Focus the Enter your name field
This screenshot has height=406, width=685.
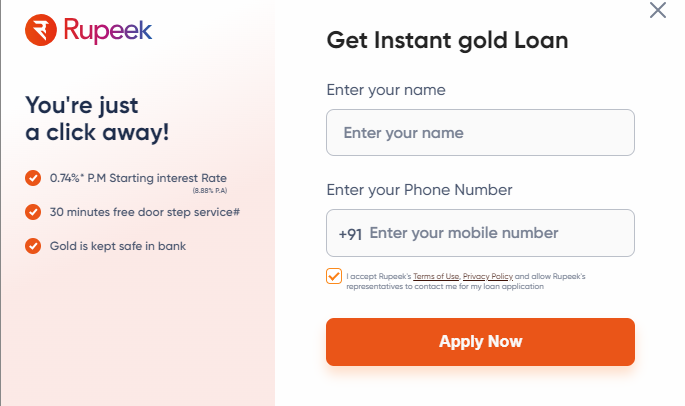(480, 132)
